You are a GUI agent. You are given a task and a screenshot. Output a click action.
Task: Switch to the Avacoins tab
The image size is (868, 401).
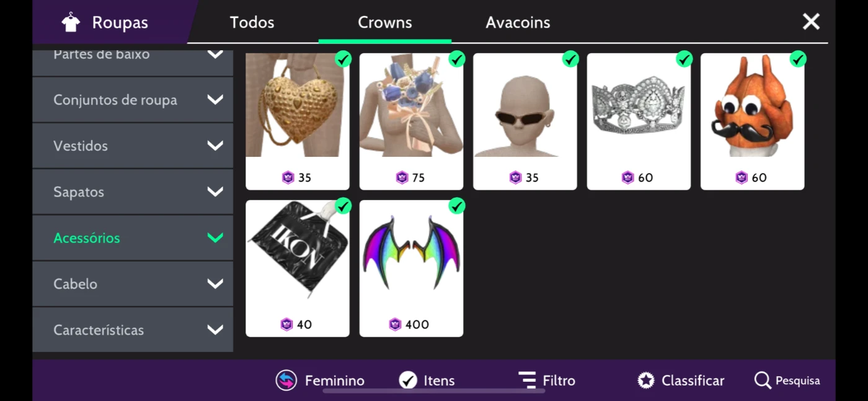pos(518,22)
